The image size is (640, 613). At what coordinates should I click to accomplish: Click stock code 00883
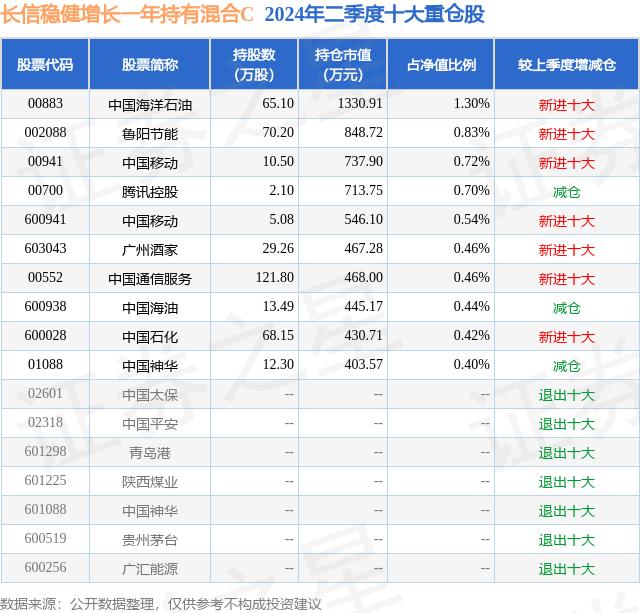tap(45, 104)
